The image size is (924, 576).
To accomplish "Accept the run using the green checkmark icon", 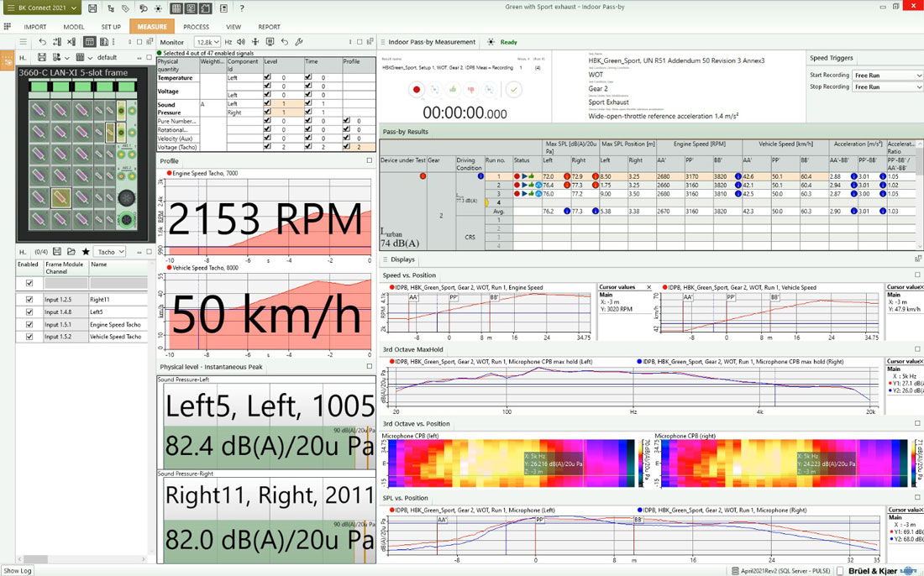I will (513, 90).
